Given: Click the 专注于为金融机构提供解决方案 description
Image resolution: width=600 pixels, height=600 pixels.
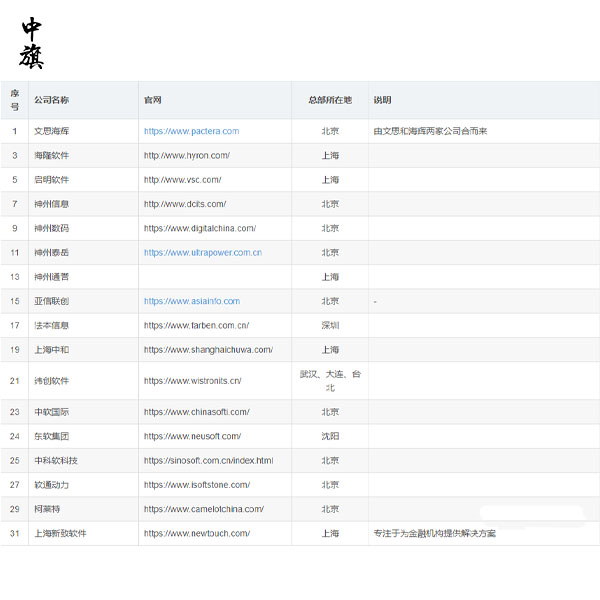Looking at the screenshot, I should coord(434,533).
